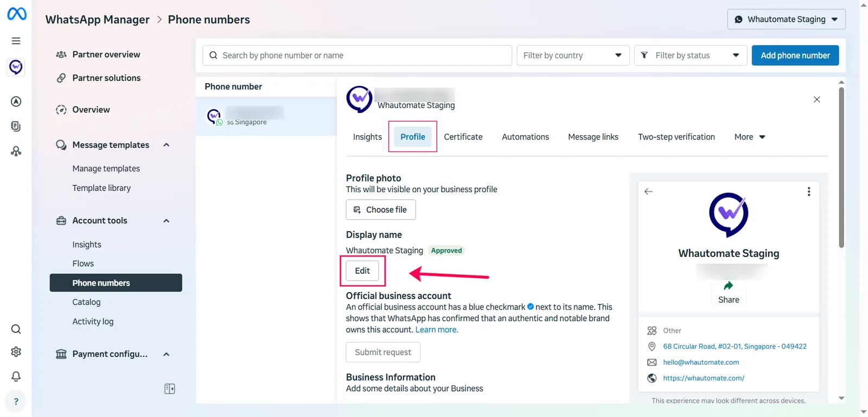Image resolution: width=868 pixels, height=417 pixels.
Task: Edit the display name
Action: [362, 270]
